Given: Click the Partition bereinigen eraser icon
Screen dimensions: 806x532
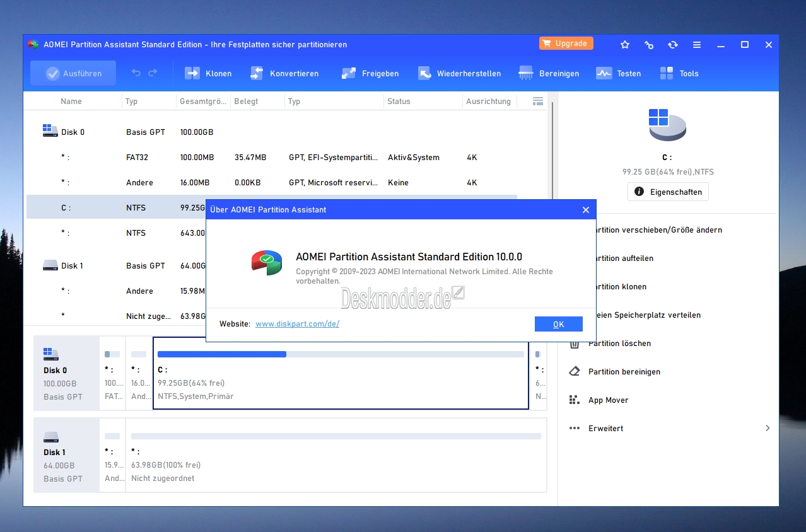Looking at the screenshot, I should pyautogui.click(x=575, y=372).
